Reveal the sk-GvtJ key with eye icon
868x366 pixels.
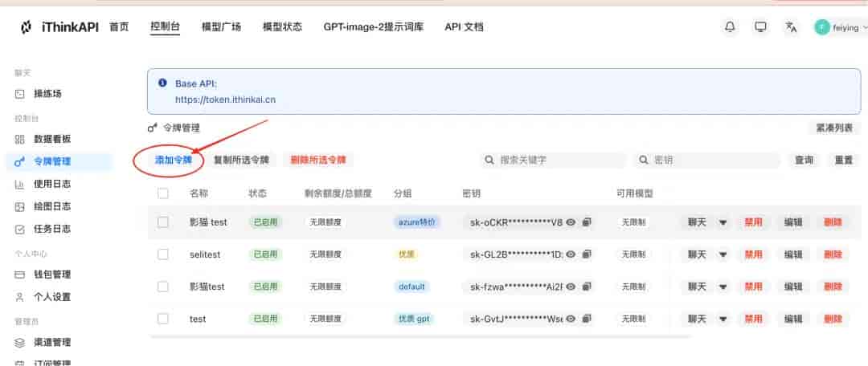point(571,319)
